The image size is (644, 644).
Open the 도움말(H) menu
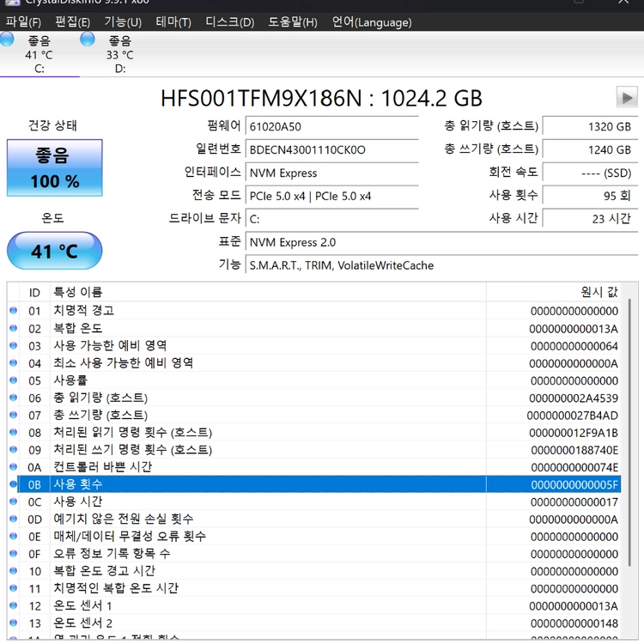point(293,21)
